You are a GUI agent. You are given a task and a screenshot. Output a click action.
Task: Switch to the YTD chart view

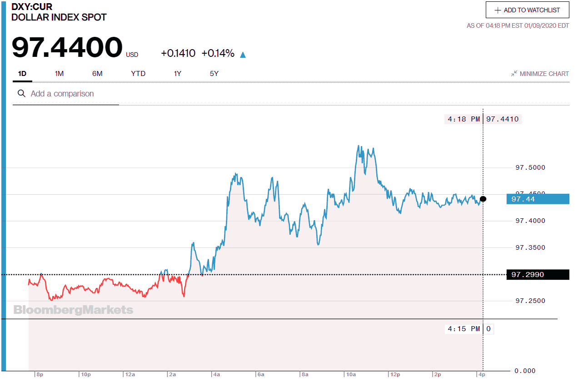coord(138,73)
